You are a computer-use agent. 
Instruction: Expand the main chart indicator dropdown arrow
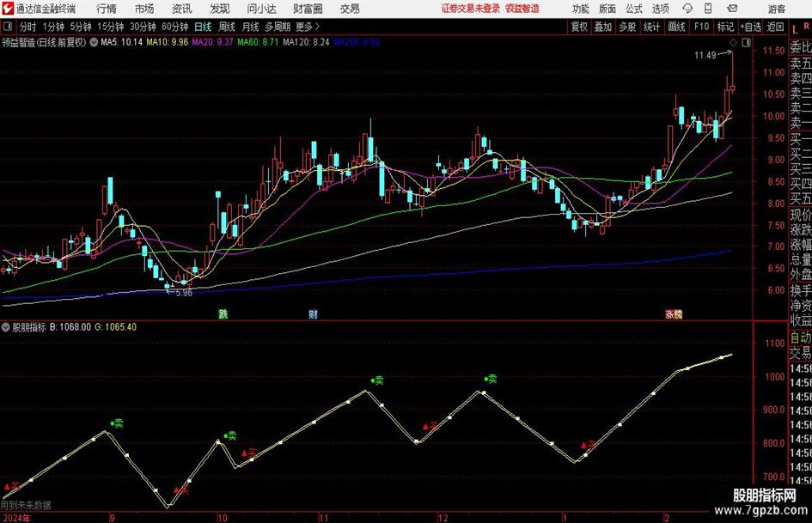pyautogui.click(x=94, y=42)
